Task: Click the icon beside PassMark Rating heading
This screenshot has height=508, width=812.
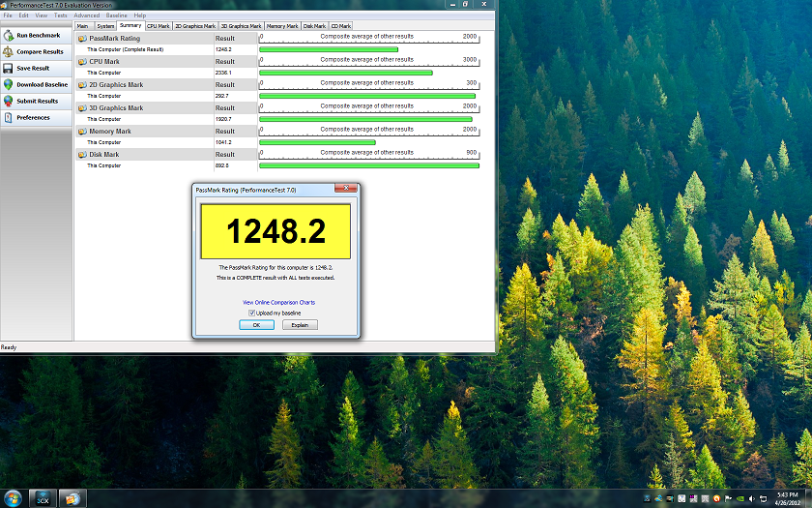Action: point(81,39)
